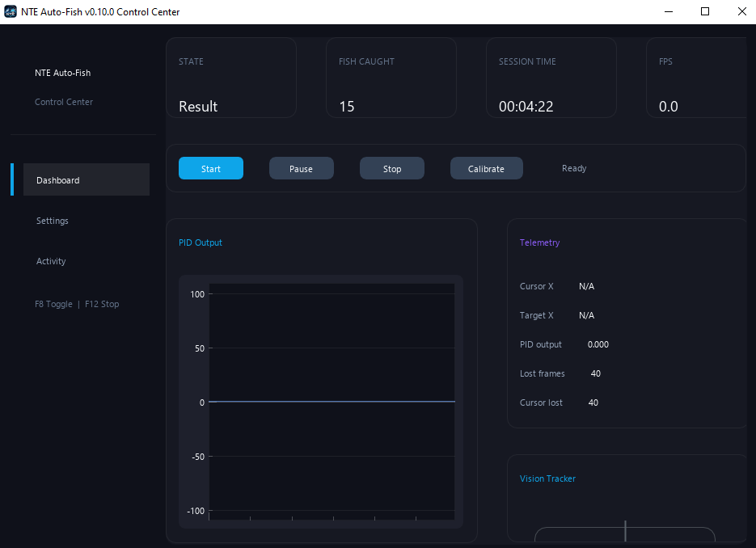The width and height of the screenshot is (756, 548).
Task: Click the Vision Tracker heading
Action: [x=547, y=478]
